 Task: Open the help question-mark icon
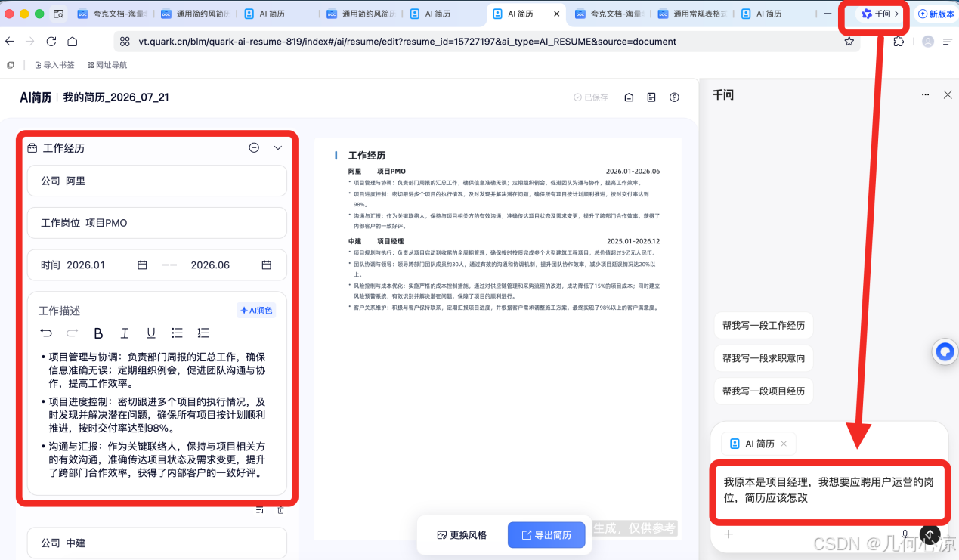[675, 97]
